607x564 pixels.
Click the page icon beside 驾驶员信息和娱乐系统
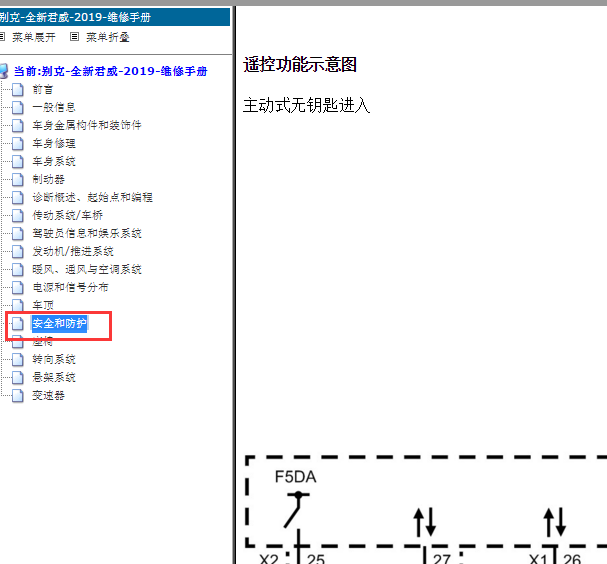tap(17, 233)
